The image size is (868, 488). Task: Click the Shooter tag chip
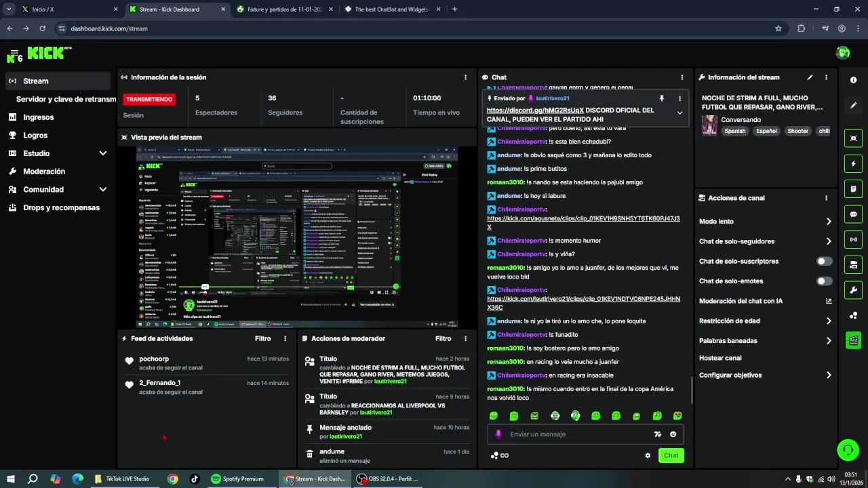[797, 131]
